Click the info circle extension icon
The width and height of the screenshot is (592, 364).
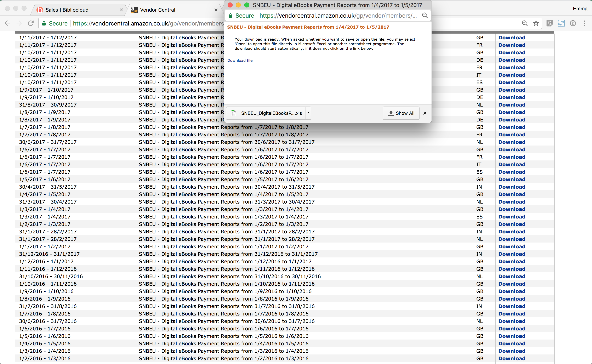coord(573,23)
